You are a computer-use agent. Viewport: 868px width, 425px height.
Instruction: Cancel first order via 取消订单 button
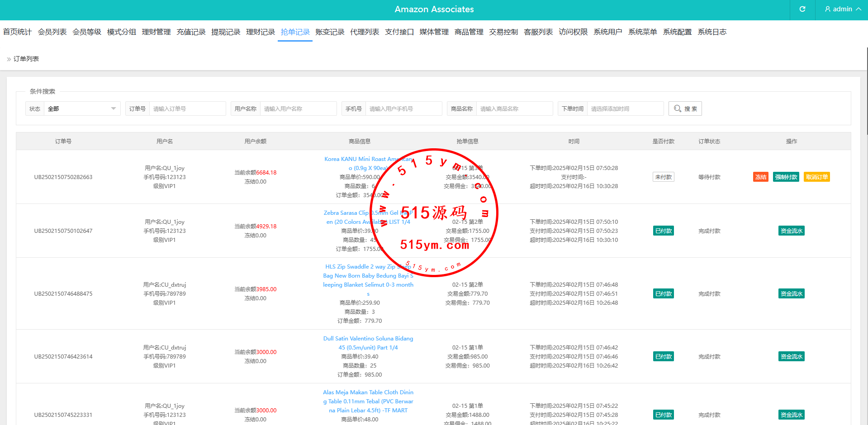816,177
